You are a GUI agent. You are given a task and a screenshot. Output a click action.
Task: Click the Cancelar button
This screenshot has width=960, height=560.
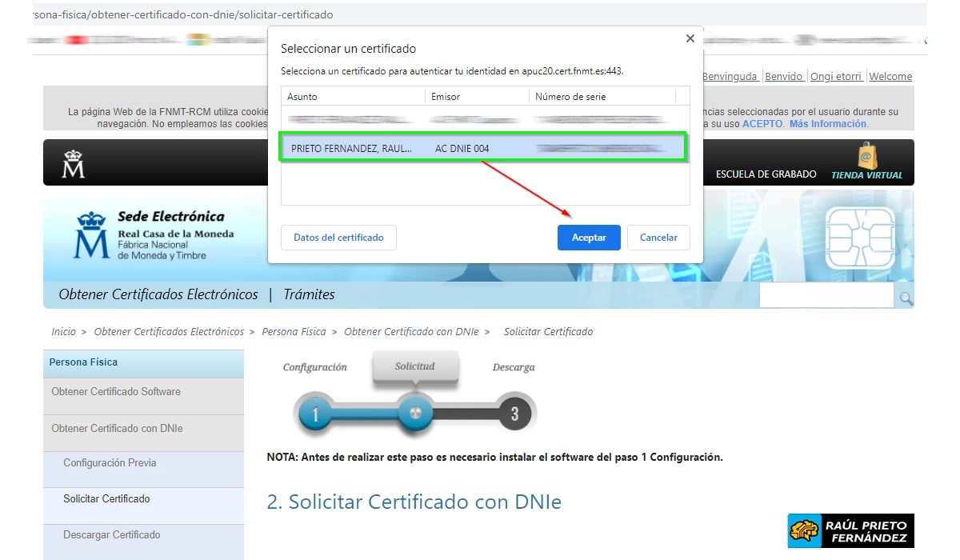658,238
